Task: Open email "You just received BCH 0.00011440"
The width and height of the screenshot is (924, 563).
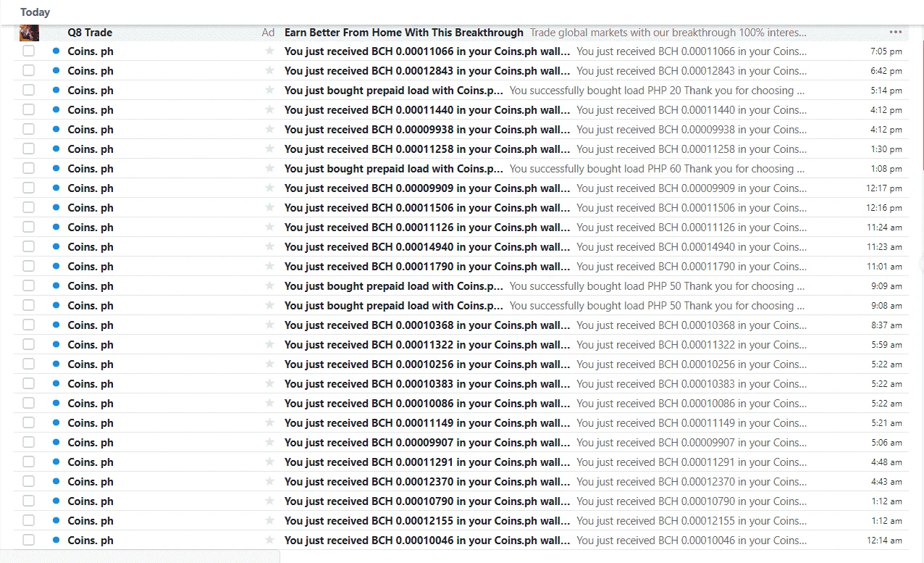Action: click(x=427, y=110)
